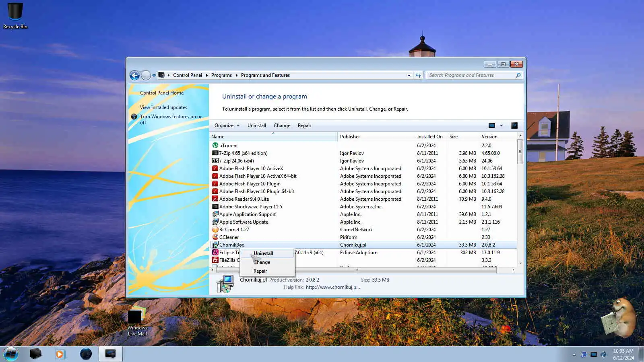
Task: Open the Recycle Bin desktop icon
Action: [15, 16]
